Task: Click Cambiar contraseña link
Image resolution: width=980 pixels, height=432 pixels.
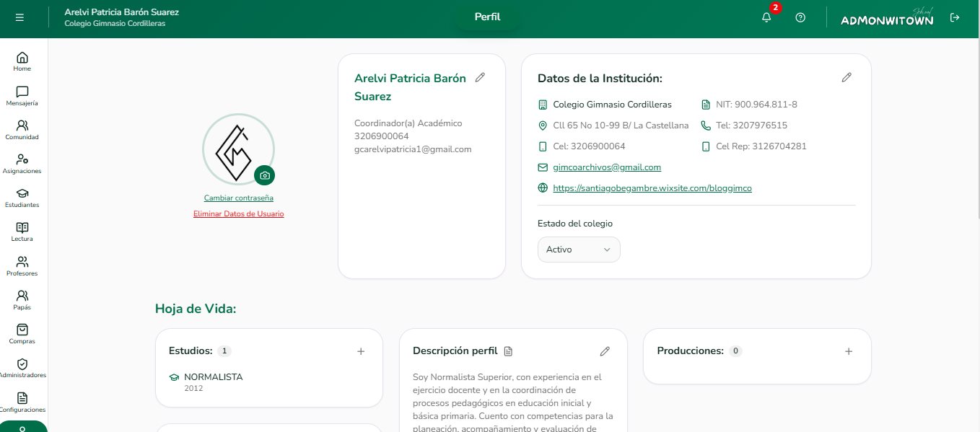Action: (239, 198)
